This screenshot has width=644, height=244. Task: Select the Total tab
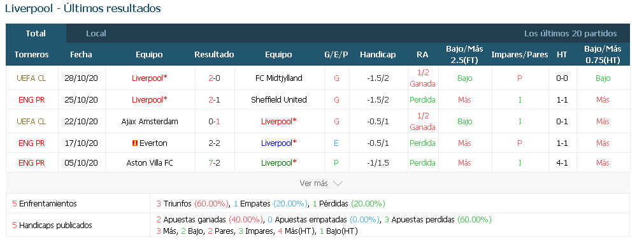point(36,34)
